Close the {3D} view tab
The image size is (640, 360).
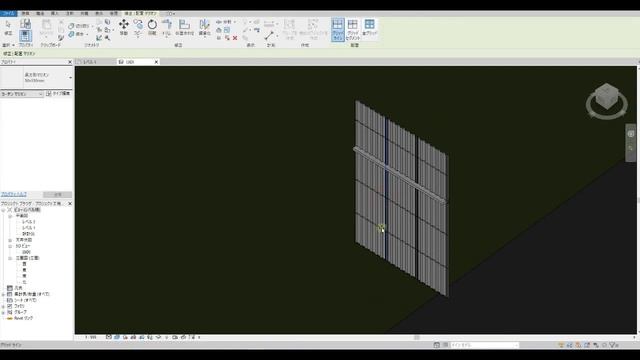coord(156,62)
